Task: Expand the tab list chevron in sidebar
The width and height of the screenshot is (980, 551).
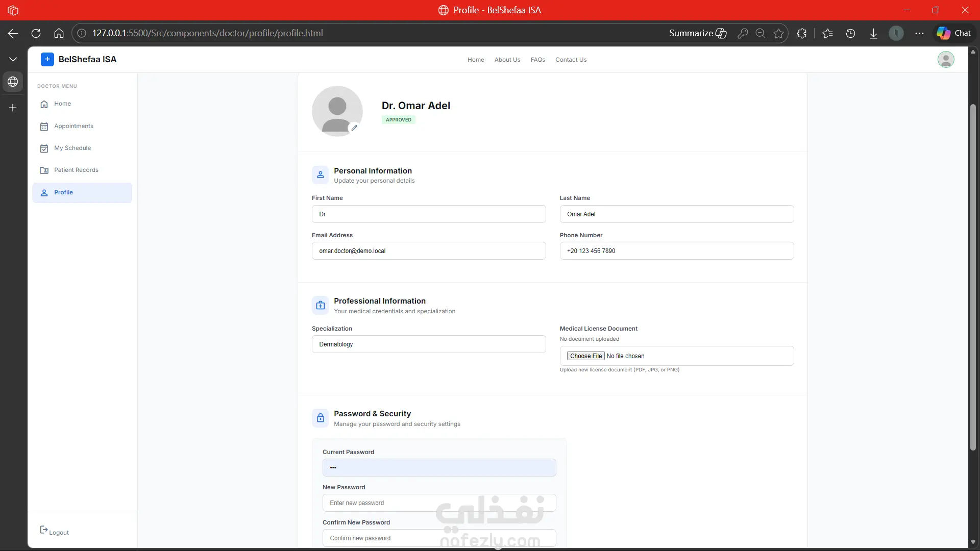Action: [13, 60]
